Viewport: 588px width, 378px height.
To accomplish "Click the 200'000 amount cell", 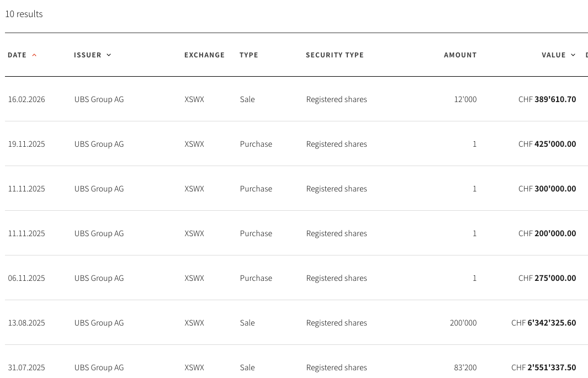I will [463, 323].
